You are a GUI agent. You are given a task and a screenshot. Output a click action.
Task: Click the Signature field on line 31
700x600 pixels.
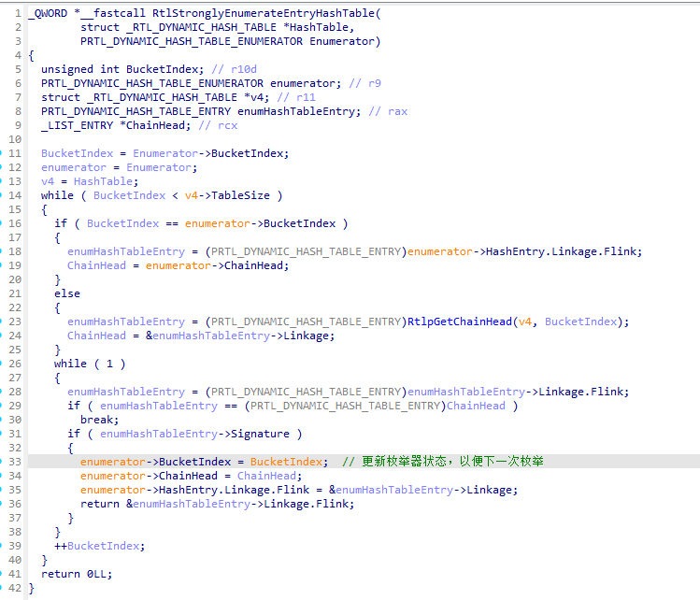click(x=260, y=434)
